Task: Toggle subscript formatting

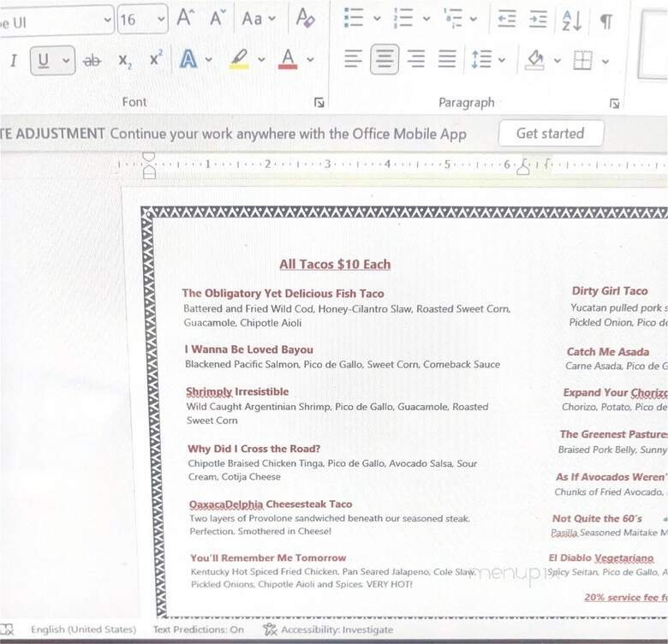Action: click(x=125, y=61)
